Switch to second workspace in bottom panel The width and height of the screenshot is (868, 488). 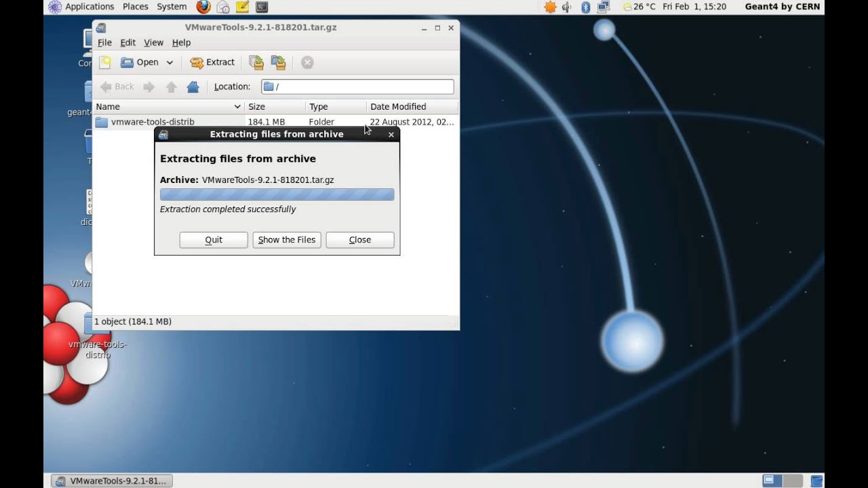point(793,481)
